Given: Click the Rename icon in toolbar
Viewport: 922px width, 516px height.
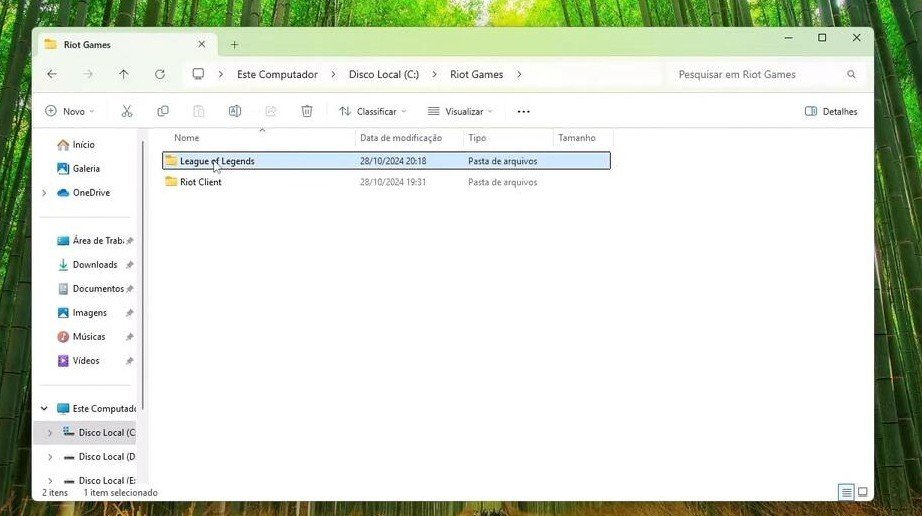Looking at the screenshot, I should click(x=235, y=111).
